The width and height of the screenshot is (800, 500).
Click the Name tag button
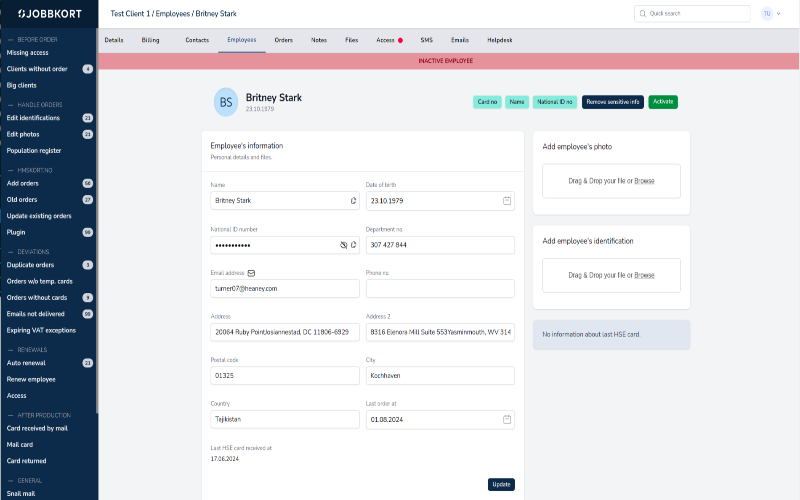coord(517,102)
